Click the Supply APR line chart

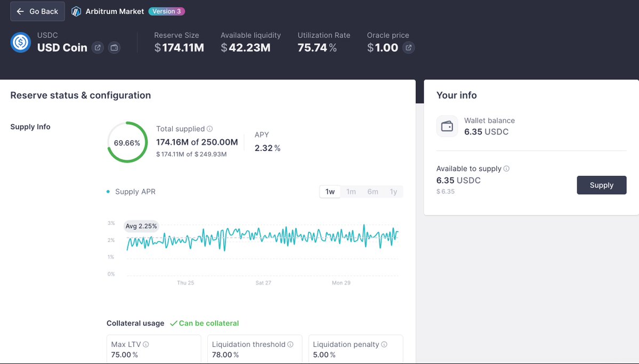click(x=262, y=238)
